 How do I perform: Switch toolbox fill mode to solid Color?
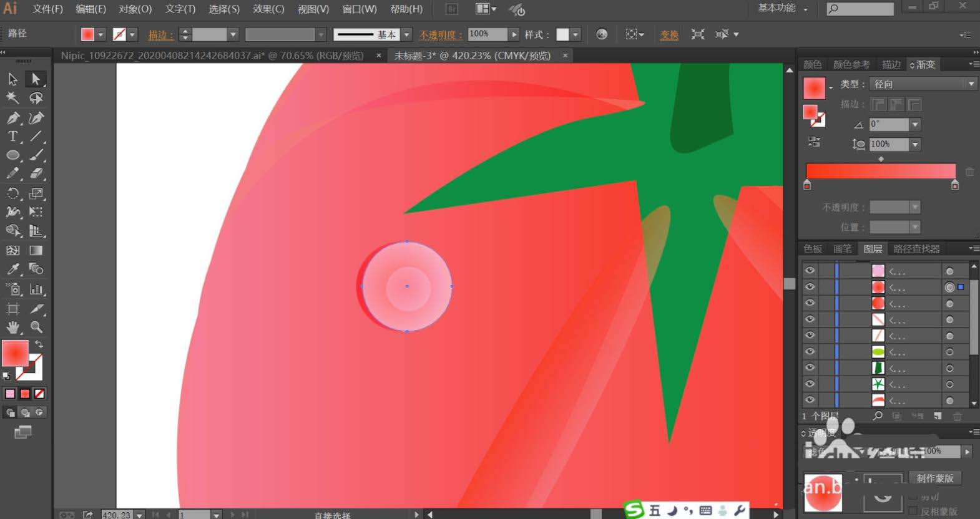point(10,394)
